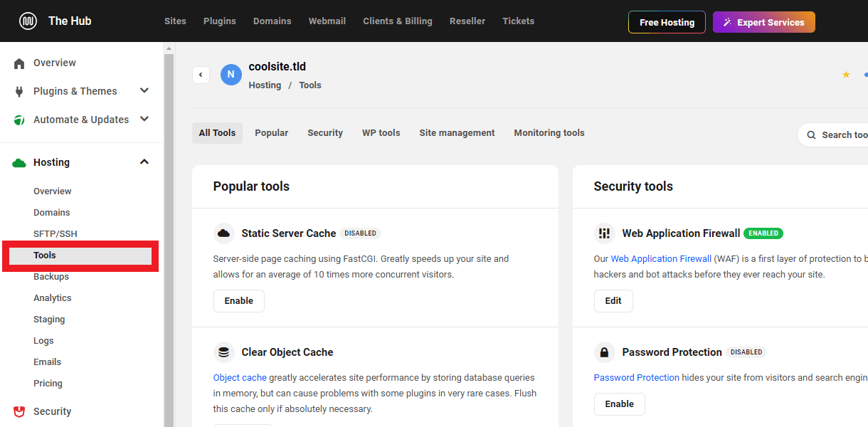This screenshot has width=868, height=427.
Task: Click the ENABLED badge on Web Application Firewall
Action: click(x=763, y=233)
